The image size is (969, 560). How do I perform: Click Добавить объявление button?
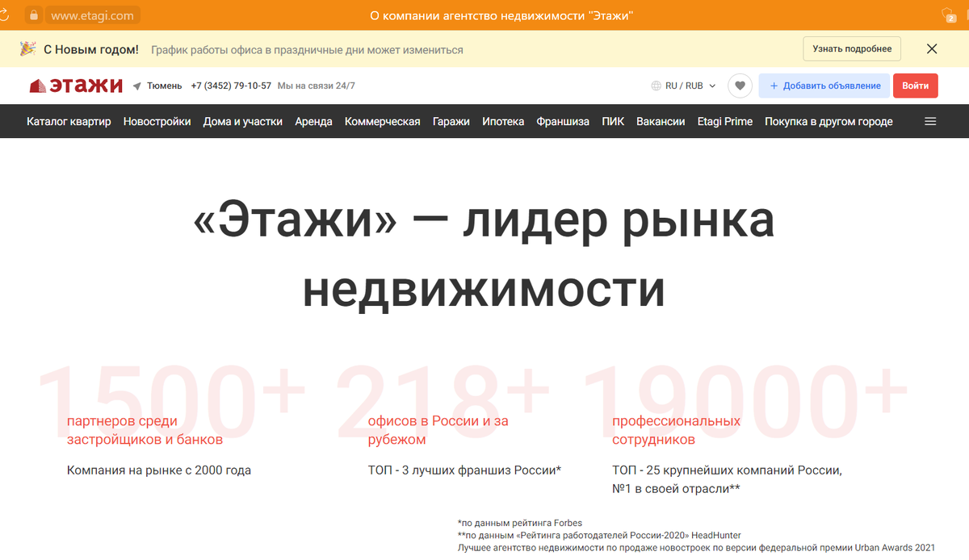tap(824, 86)
